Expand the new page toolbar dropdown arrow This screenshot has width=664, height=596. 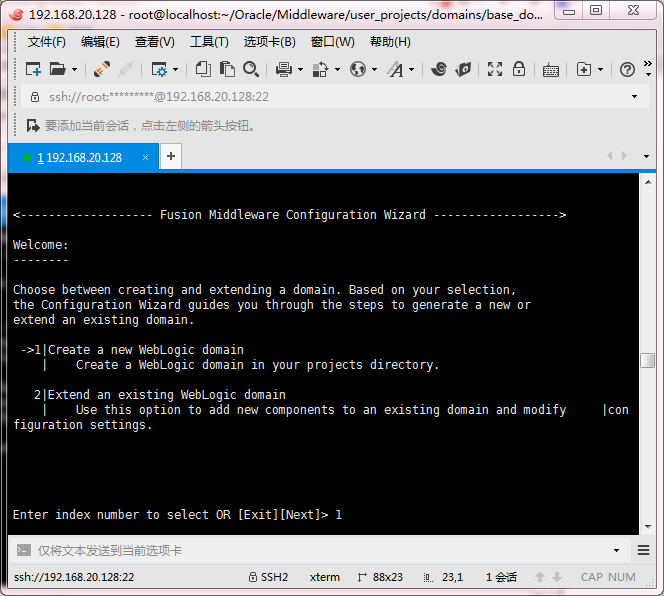point(600,69)
